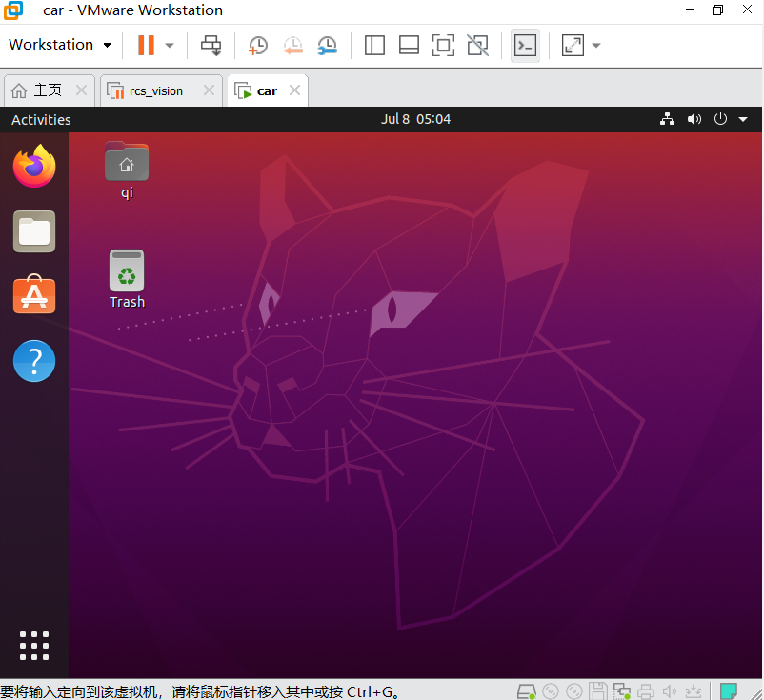This screenshot has height=700, width=764.
Task: Click the VMware Workstation title icon
Action: (13, 10)
